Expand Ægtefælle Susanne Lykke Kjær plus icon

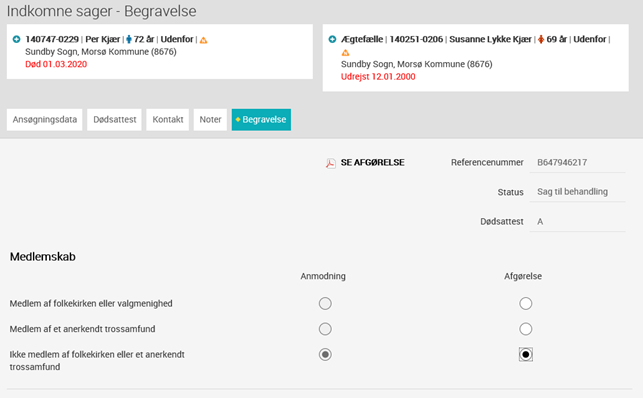click(332, 39)
